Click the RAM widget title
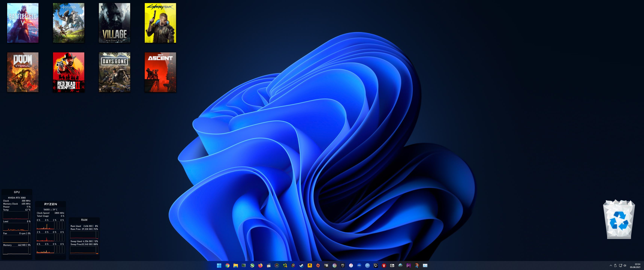 click(x=84, y=220)
